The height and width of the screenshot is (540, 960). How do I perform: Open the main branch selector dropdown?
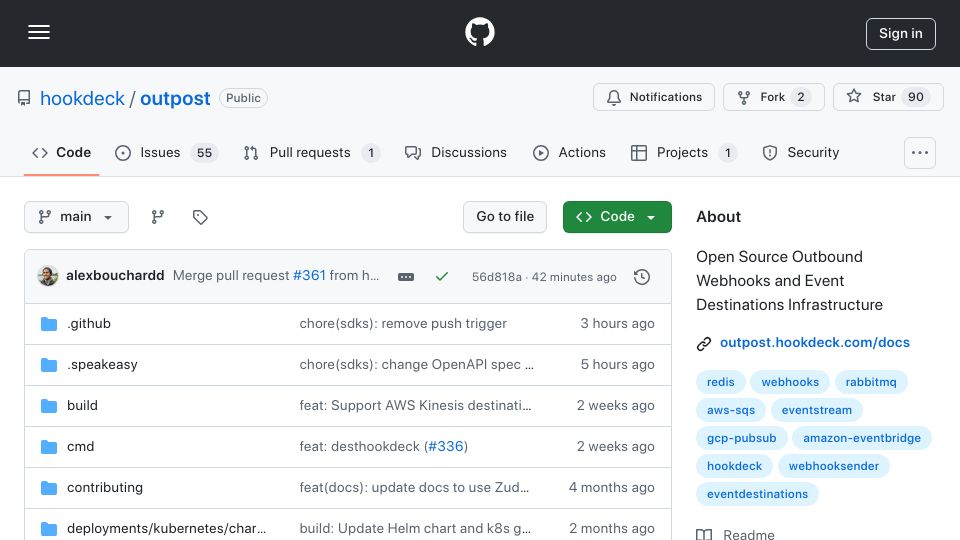coord(77,217)
